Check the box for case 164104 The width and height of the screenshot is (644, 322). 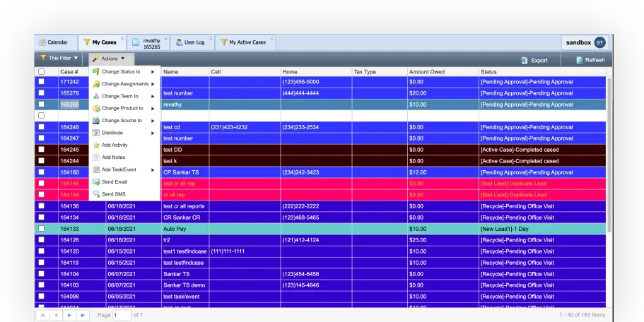pyautogui.click(x=42, y=273)
